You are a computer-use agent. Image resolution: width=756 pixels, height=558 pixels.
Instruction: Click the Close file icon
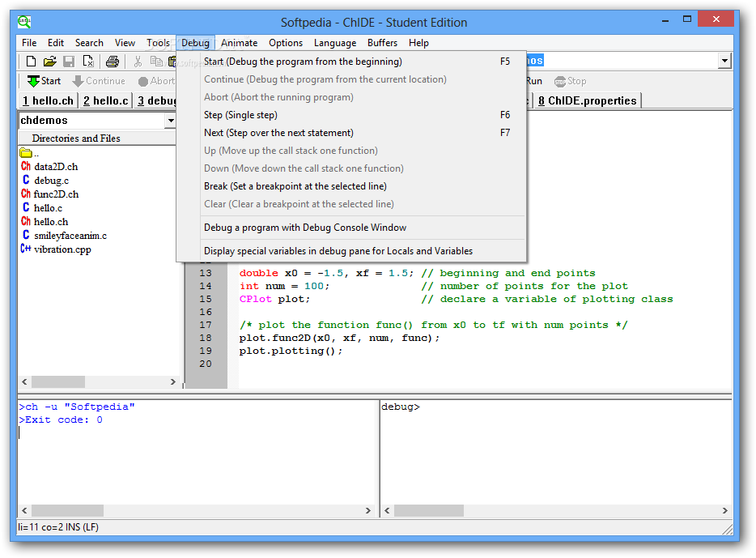[88, 62]
